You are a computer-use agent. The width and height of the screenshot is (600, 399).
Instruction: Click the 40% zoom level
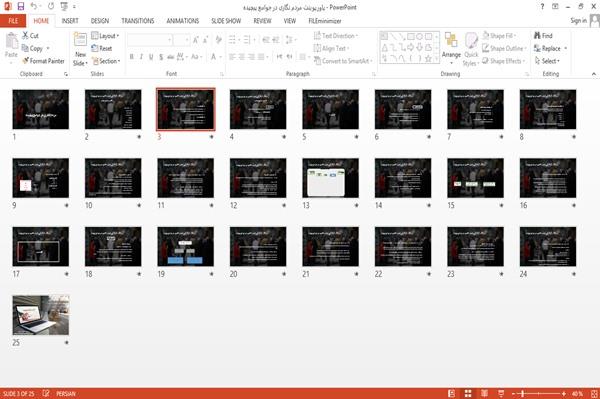pyautogui.click(x=577, y=393)
